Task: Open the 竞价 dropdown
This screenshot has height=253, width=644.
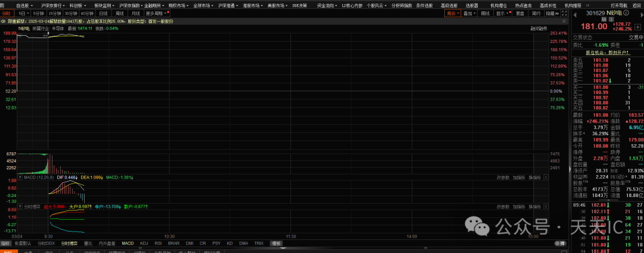Action: [452, 14]
